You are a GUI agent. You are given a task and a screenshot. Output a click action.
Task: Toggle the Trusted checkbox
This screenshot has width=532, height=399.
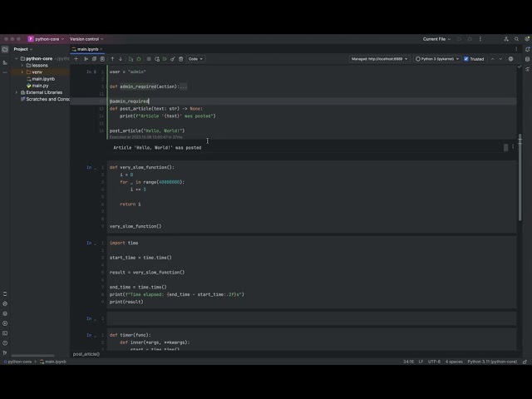466,59
